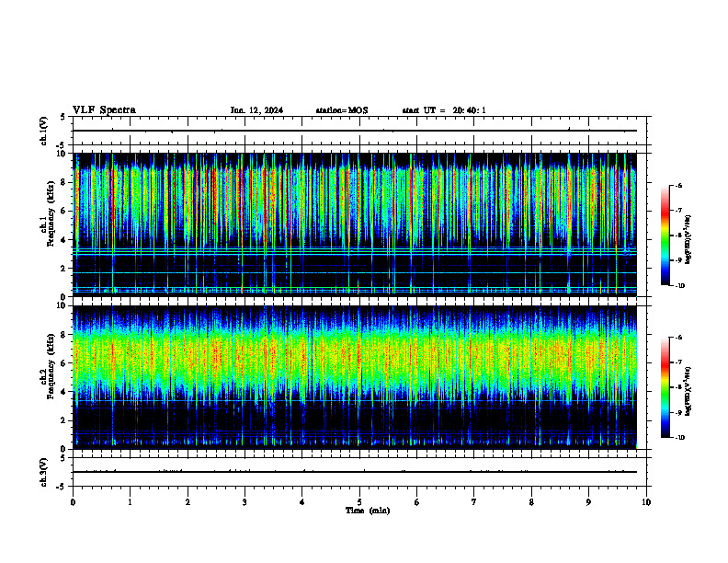Click time axis label 7
This screenshot has width=728, height=563.
coord(474,502)
